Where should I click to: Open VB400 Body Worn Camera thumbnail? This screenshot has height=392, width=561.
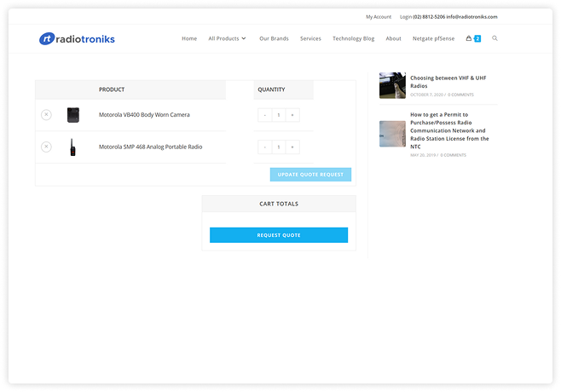(x=73, y=115)
